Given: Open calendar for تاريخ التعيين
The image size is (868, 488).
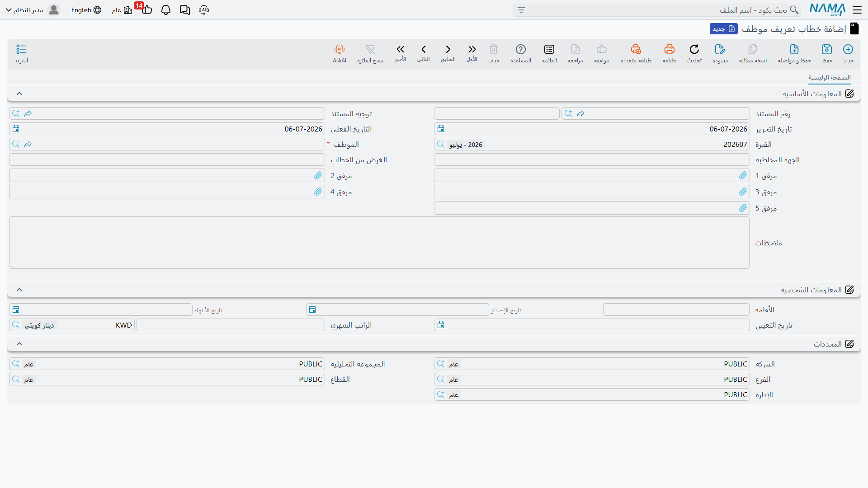Looking at the screenshot, I should (x=441, y=325).
